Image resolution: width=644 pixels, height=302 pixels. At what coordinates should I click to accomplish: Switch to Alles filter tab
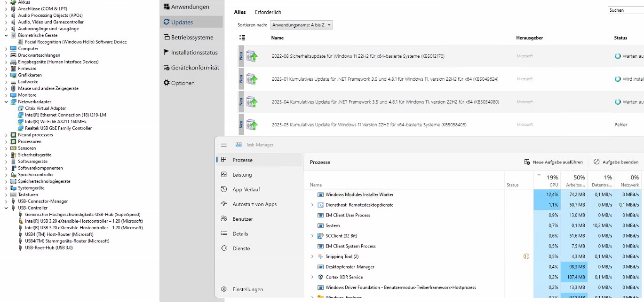(x=240, y=12)
